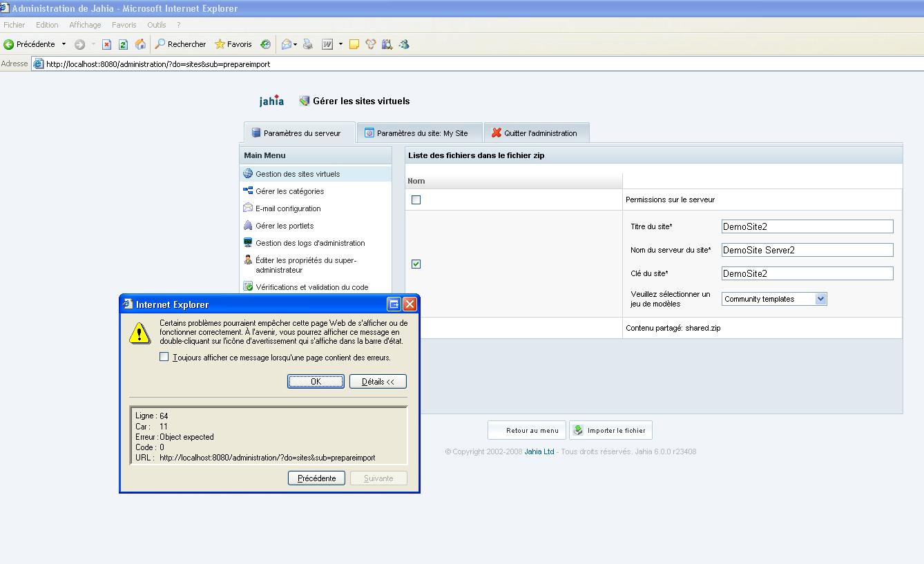Click Quitter l'administration tab
The height and width of the screenshot is (564, 924).
click(537, 133)
